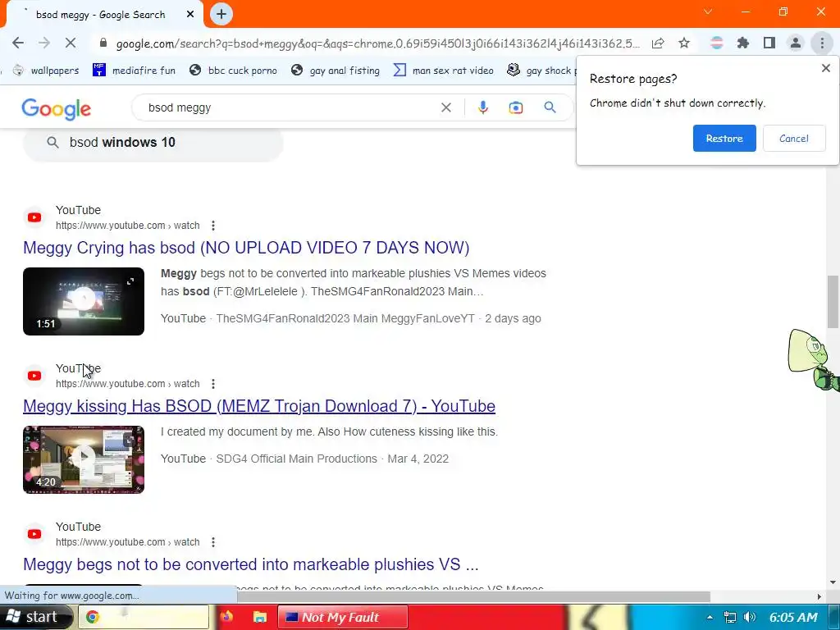The width and height of the screenshot is (840, 630).
Task: Click the YouTube favicon of Meggy Crying result
Action: tap(34, 217)
